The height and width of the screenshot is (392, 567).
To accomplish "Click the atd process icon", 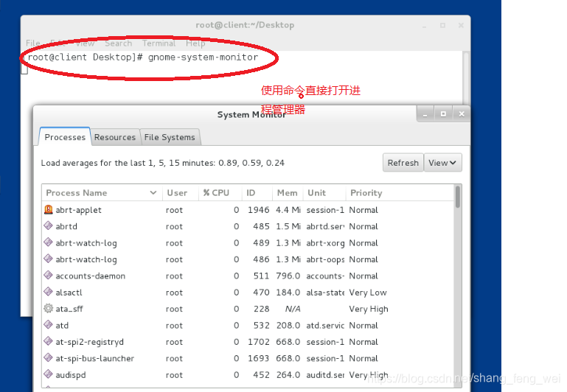I will 48,325.
